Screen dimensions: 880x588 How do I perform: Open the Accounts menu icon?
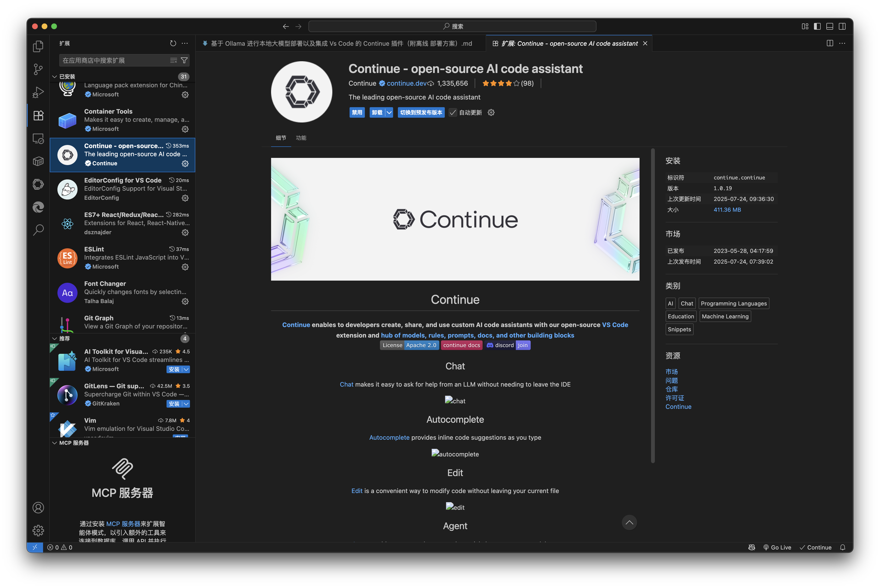tap(38, 508)
